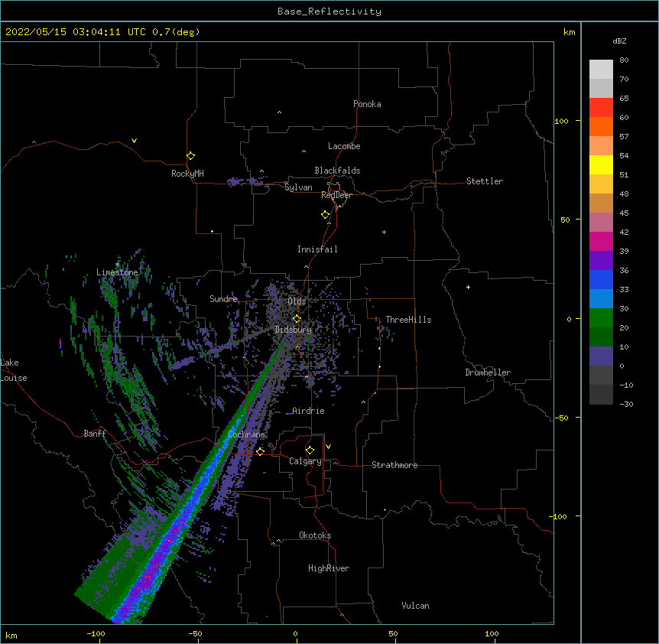Click the Base_Reflectivity title text

click(329, 11)
